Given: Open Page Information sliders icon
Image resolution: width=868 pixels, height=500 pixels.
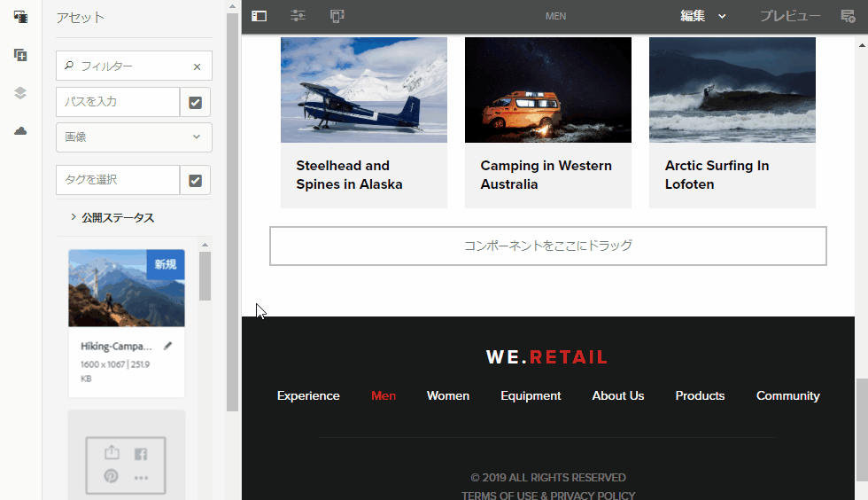Looking at the screenshot, I should (298, 16).
